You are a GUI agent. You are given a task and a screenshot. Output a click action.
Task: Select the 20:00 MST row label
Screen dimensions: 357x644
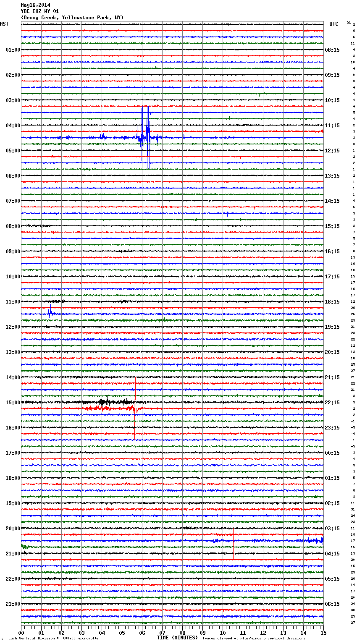click(x=13, y=528)
